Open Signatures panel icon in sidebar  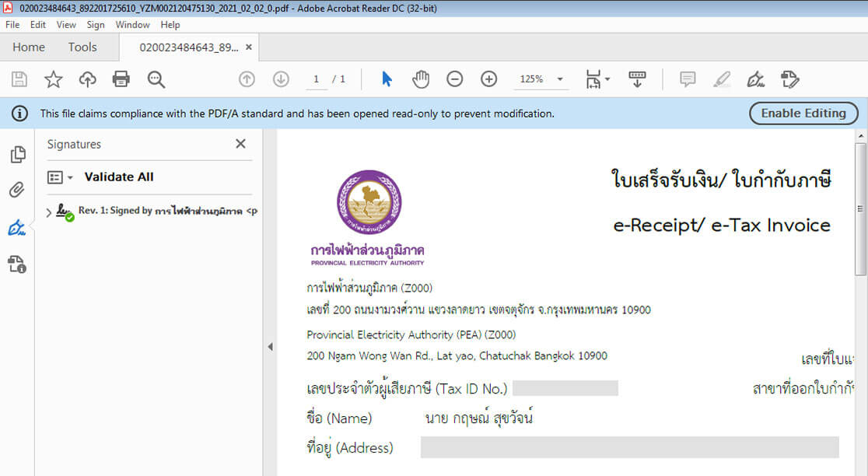point(17,227)
